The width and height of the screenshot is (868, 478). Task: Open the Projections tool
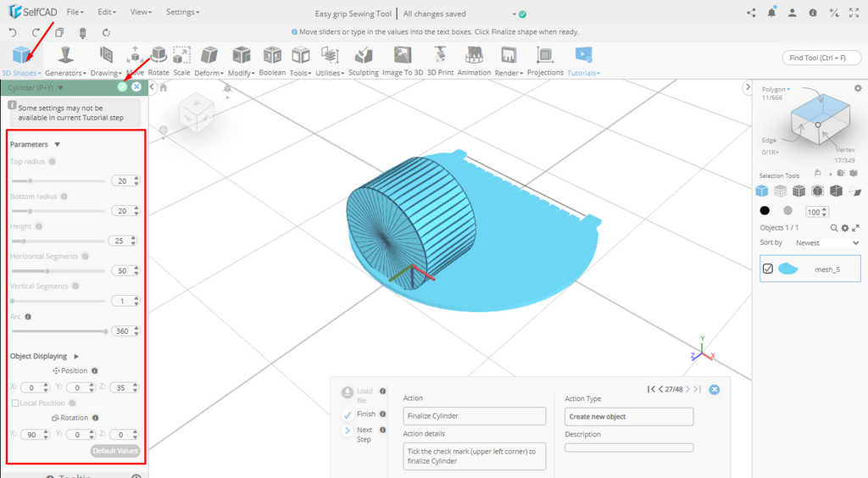pyautogui.click(x=545, y=61)
